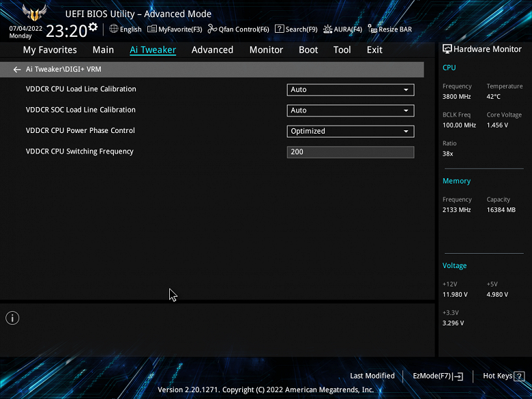
Task: Click the info icon at bottom left
Action: [x=12, y=318]
